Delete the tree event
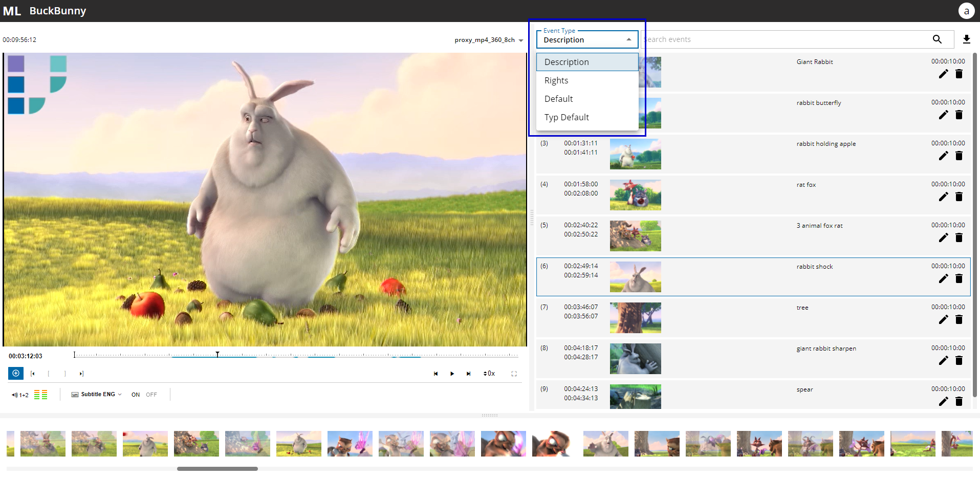Screen dimensions: 980x477 [959, 319]
